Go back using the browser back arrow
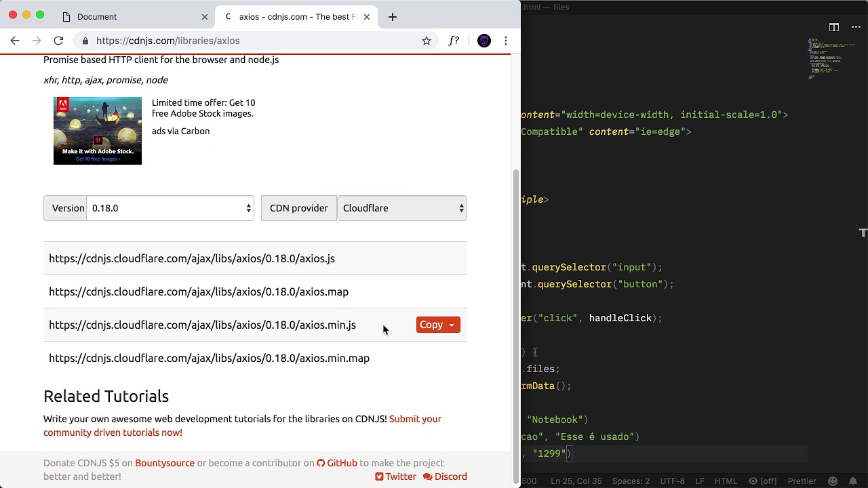 click(15, 41)
